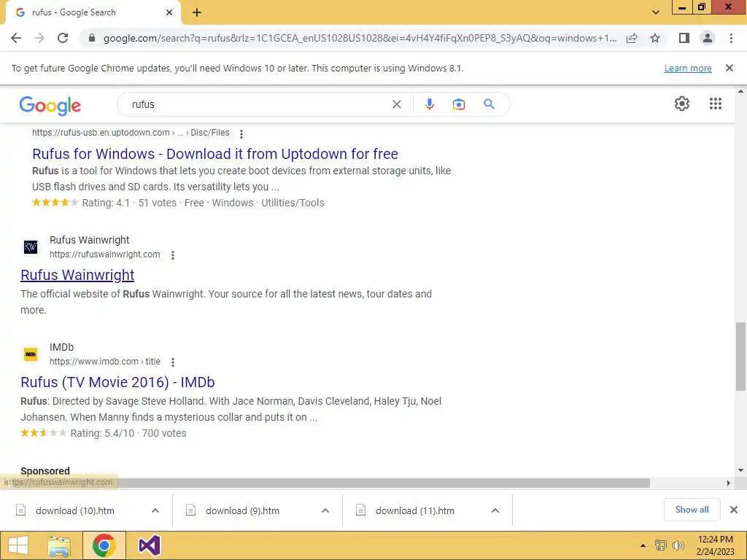
Task: View site info via the lock icon
Action: coord(92,38)
